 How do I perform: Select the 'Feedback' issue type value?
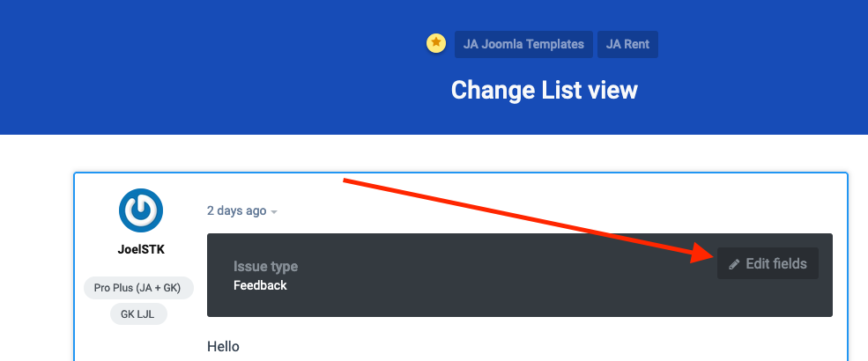point(260,285)
